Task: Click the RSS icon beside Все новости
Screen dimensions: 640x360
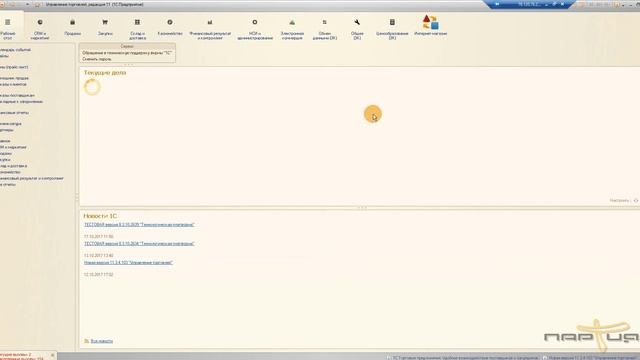Action: tap(86, 341)
